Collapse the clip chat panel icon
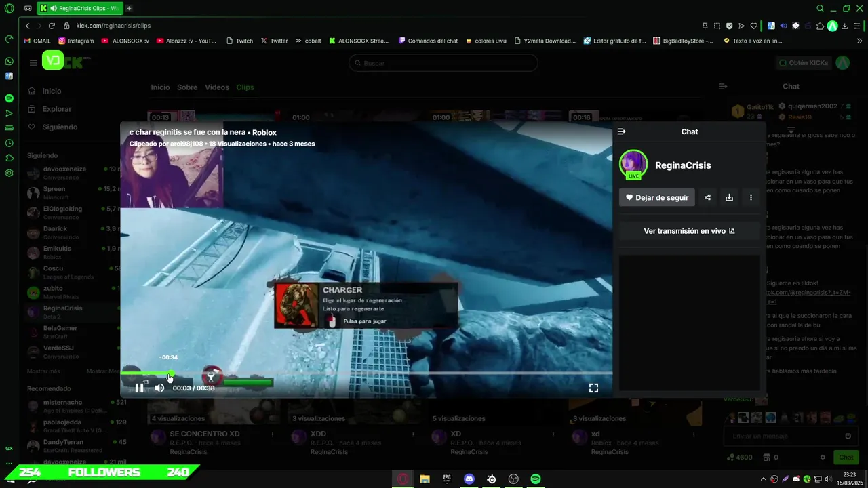 point(622,131)
